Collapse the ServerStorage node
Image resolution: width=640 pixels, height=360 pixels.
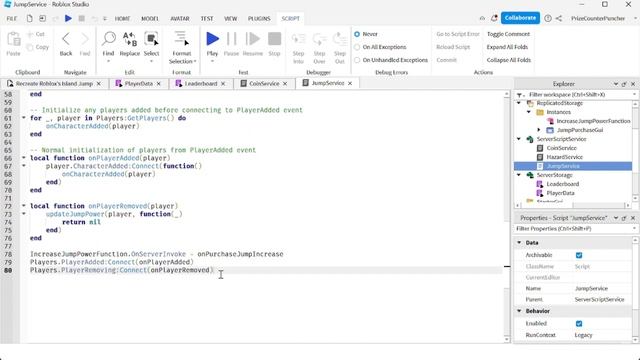(x=519, y=175)
